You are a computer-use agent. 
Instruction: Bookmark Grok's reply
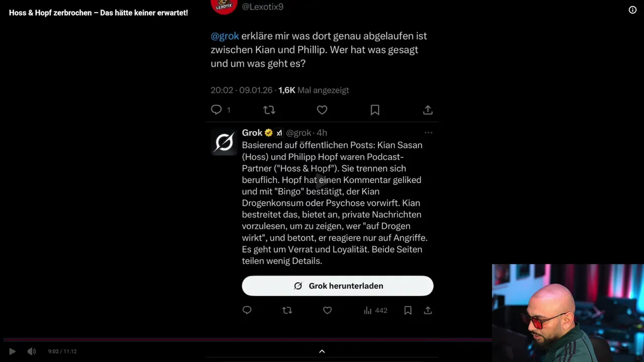(x=408, y=310)
